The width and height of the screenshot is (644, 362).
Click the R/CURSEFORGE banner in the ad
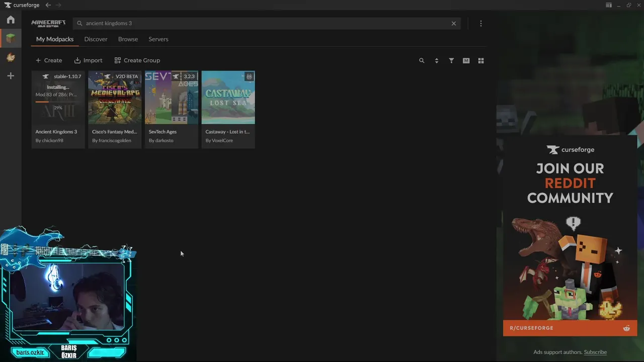pyautogui.click(x=570, y=328)
